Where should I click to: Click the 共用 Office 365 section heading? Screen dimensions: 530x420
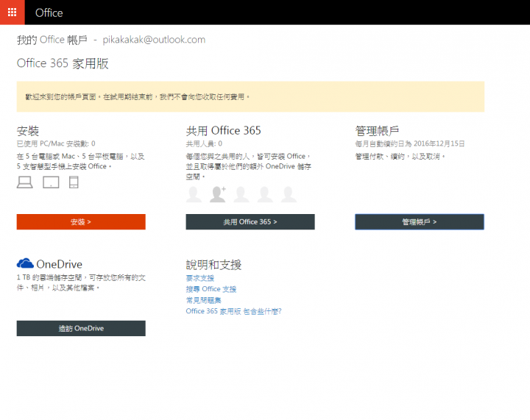point(224,131)
